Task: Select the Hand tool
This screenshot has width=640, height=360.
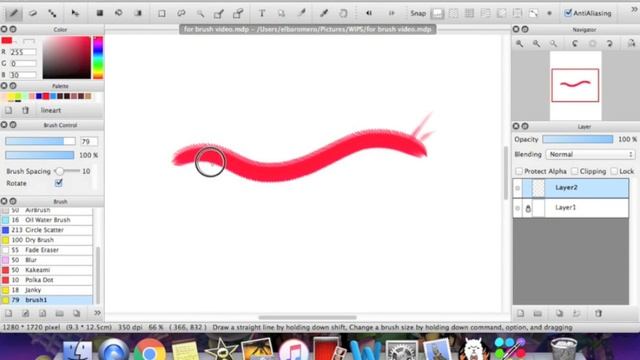Action: 343,13
